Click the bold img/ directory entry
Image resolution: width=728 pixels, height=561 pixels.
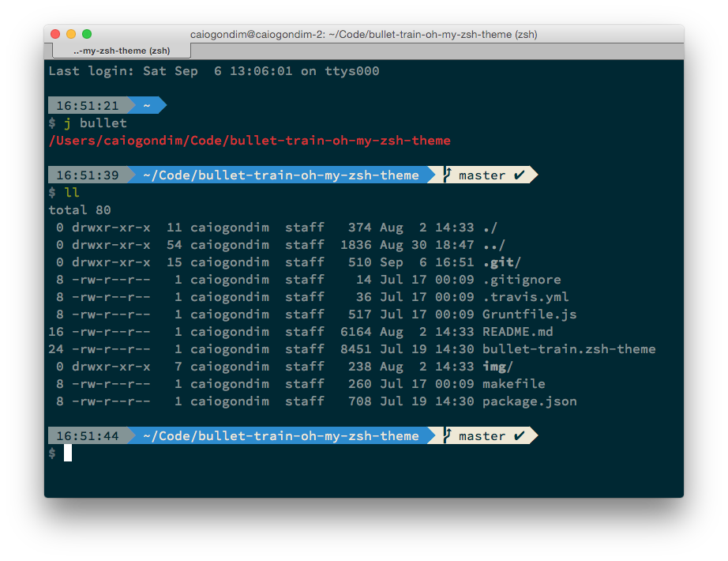tap(497, 367)
